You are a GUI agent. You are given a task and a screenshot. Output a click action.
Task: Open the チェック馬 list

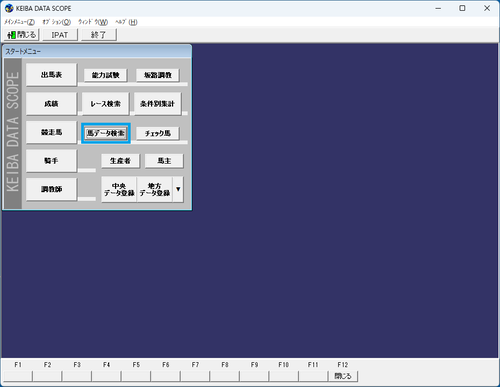(x=158, y=133)
